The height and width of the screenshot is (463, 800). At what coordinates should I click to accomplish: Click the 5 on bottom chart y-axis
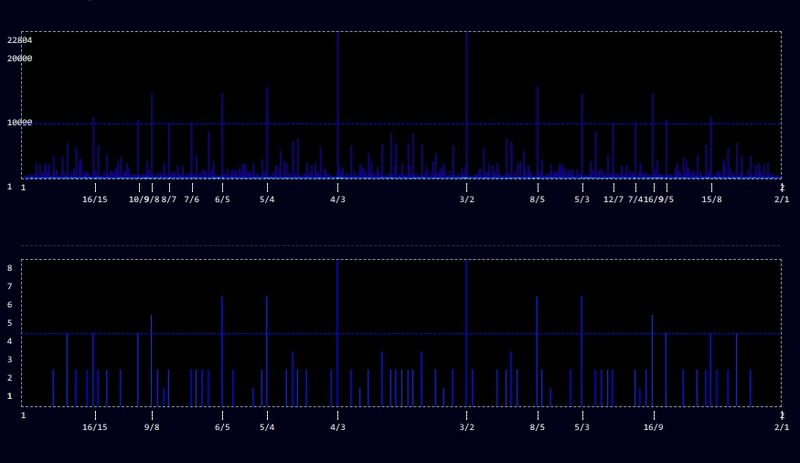click(10, 323)
